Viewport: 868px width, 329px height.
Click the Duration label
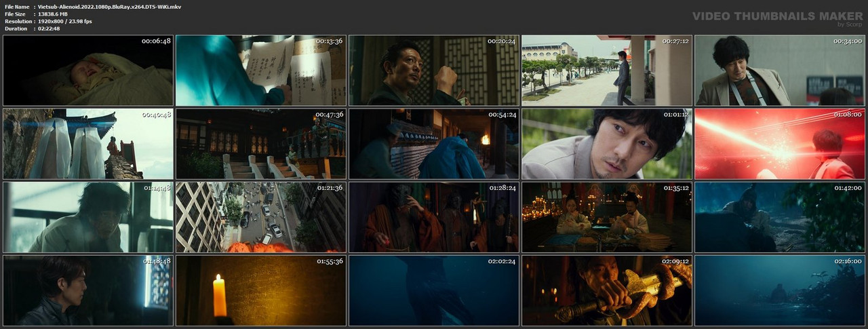[x=15, y=28]
